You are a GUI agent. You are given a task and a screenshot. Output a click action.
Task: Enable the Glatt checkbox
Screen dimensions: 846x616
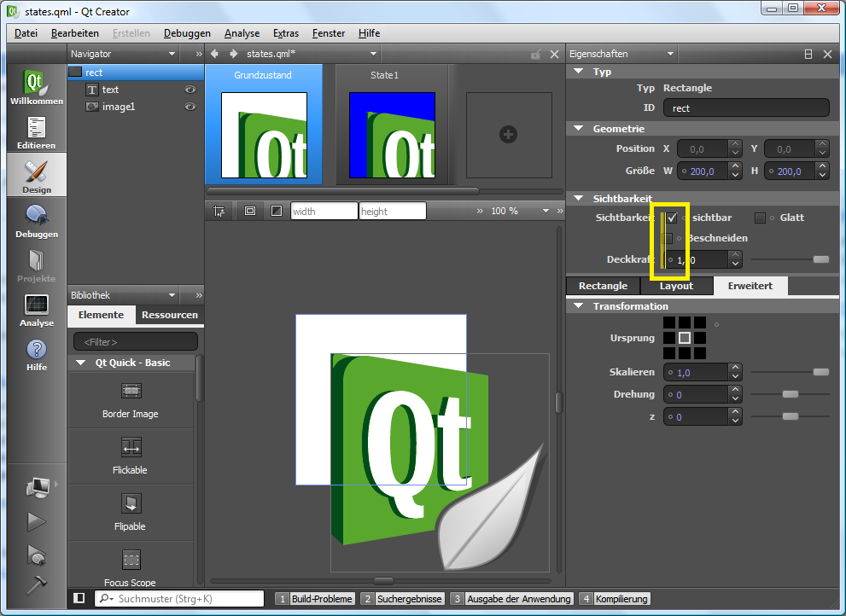761,218
